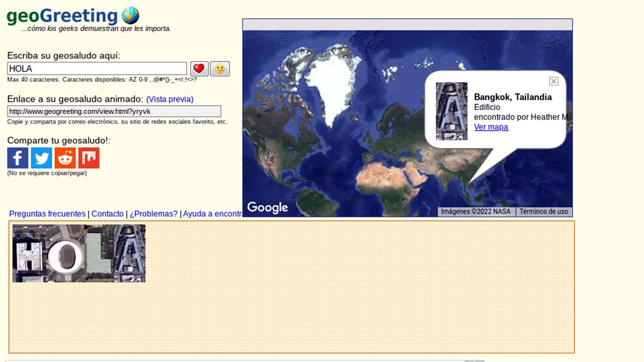This screenshot has width=644, height=362.
Task: Select the geosaludo link URL field
Action: click(114, 111)
